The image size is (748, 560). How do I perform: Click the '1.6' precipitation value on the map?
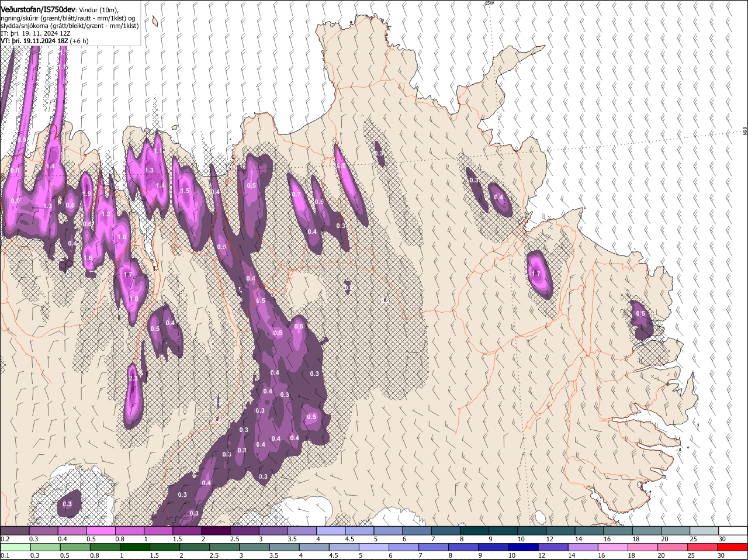(88, 258)
